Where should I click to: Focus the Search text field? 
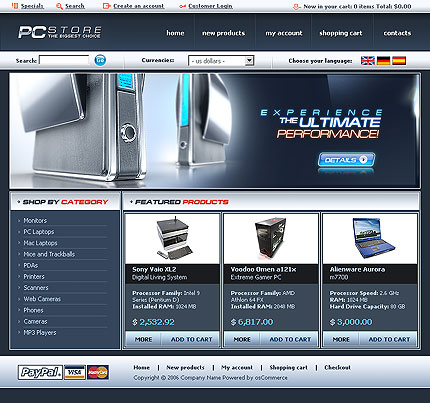click(x=64, y=60)
